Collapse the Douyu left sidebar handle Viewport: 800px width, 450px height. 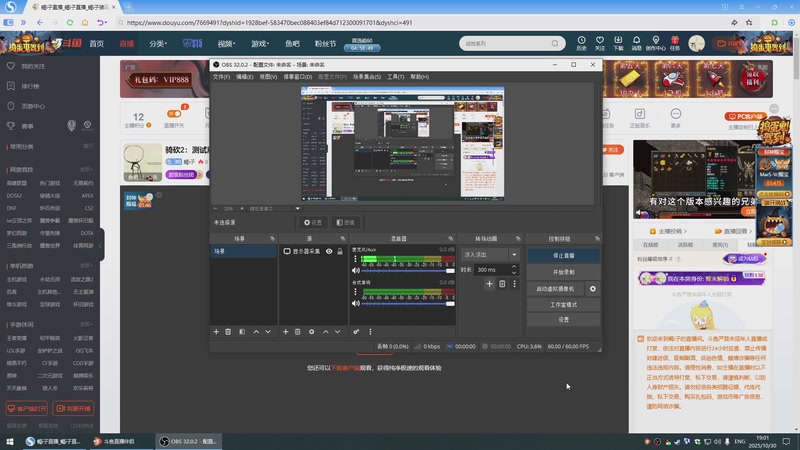101,245
